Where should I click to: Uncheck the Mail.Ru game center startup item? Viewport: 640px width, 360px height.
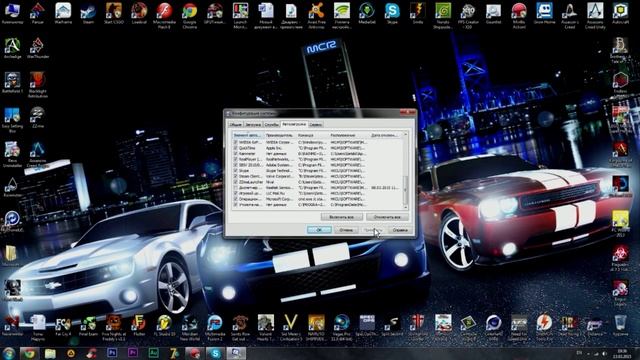[x=236, y=193]
